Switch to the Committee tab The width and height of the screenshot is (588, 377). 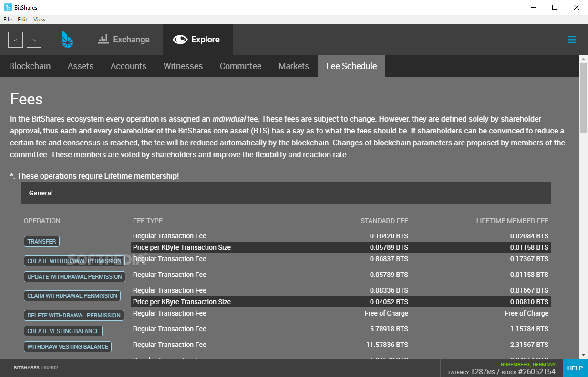240,66
